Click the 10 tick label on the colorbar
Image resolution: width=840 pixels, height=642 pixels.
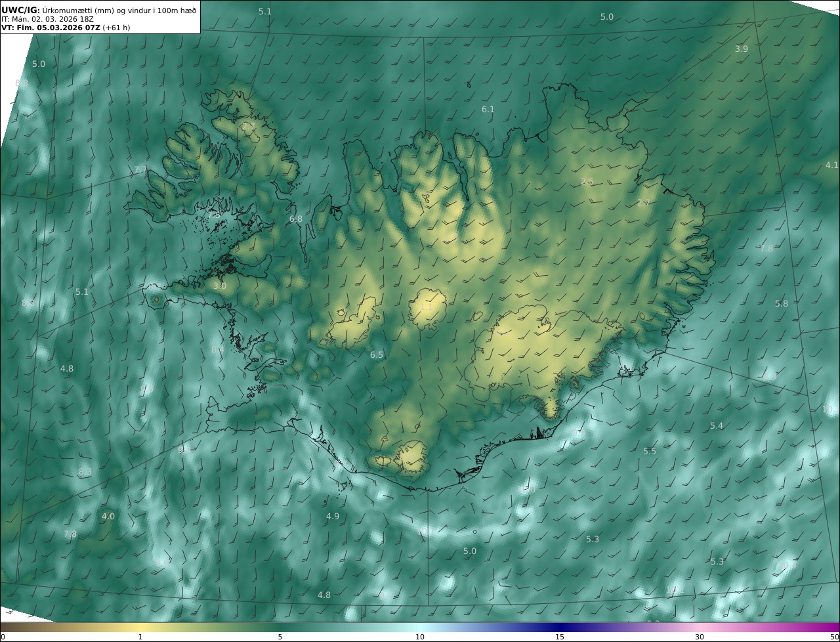pyautogui.click(x=420, y=637)
